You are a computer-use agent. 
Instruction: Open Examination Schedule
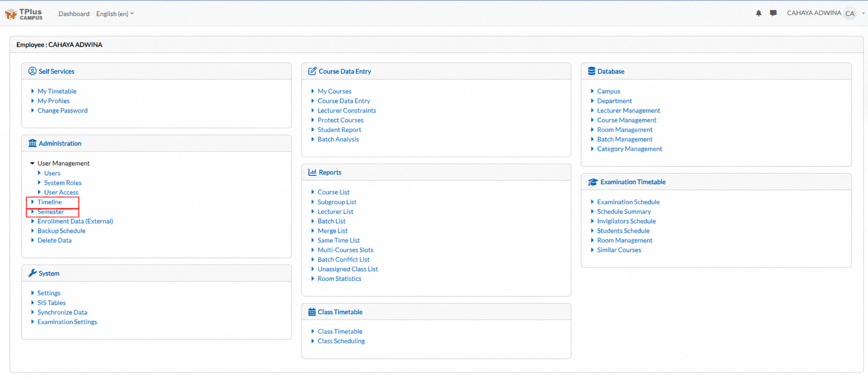pos(628,202)
